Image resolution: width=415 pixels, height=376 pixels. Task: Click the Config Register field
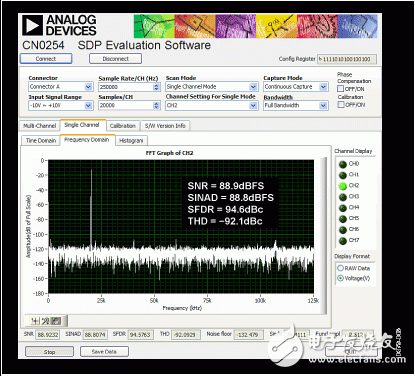pyautogui.click(x=347, y=59)
